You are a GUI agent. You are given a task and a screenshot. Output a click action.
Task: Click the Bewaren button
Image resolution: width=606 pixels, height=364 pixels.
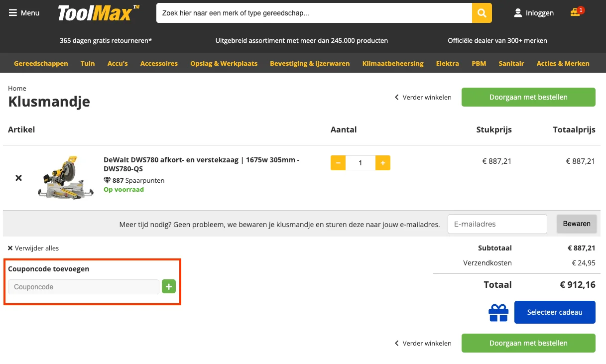click(576, 224)
